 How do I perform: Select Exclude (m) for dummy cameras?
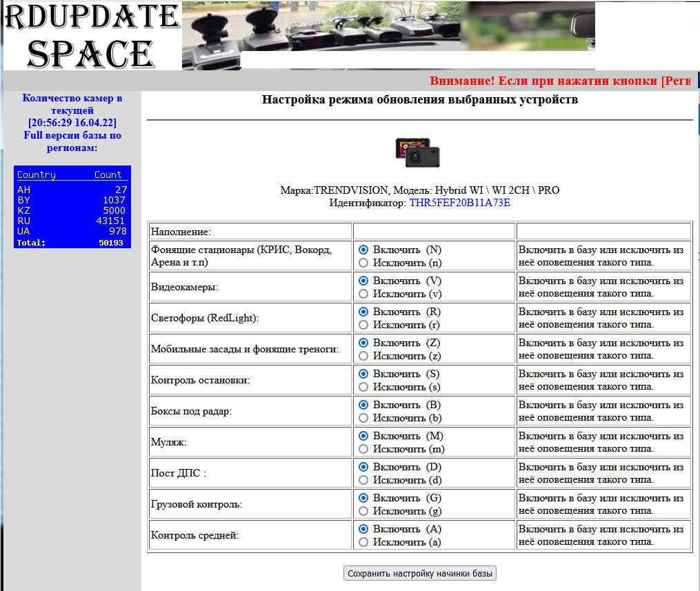(364, 449)
